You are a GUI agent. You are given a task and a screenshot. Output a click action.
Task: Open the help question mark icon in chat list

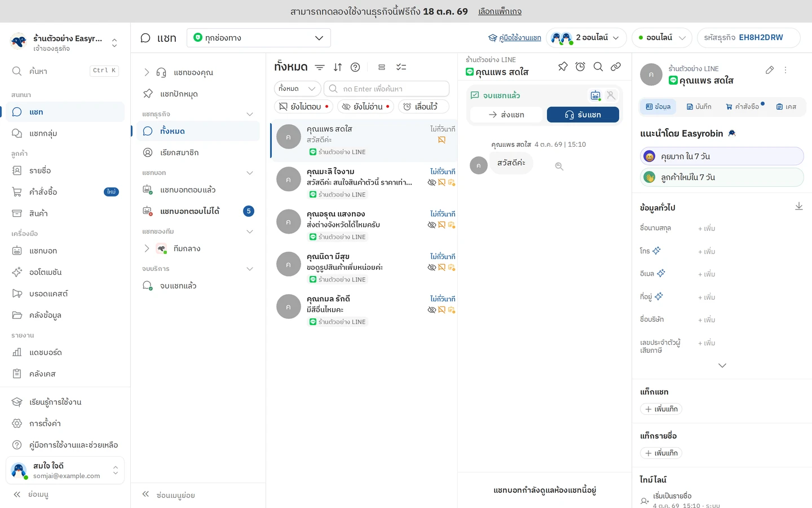pos(355,67)
